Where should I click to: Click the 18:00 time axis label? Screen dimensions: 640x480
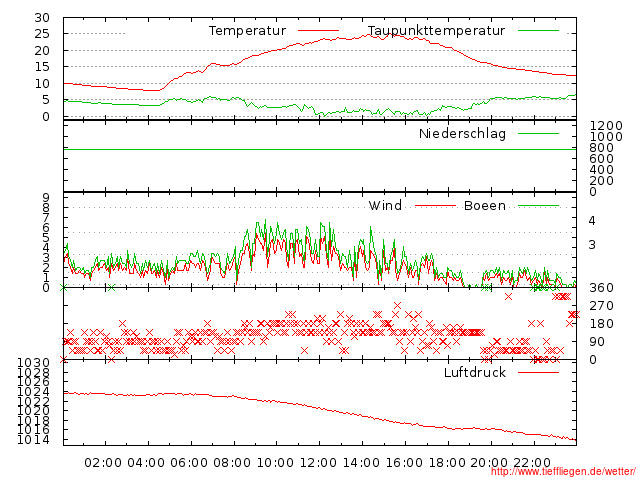(447, 463)
